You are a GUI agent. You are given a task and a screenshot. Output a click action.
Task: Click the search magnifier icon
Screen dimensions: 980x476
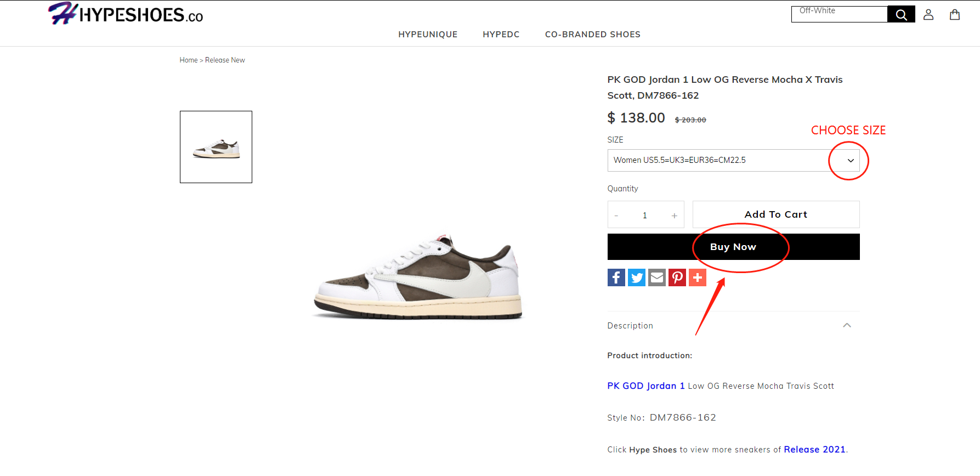[x=901, y=15]
